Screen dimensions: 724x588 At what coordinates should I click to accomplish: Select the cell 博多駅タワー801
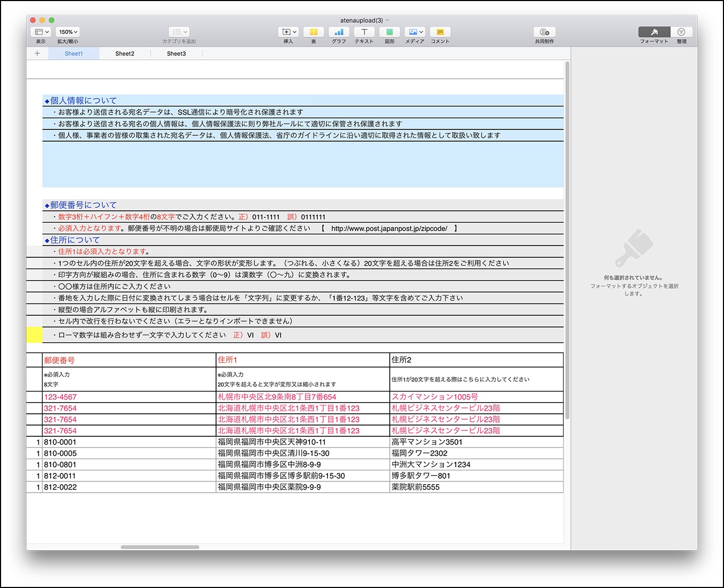[476, 476]
